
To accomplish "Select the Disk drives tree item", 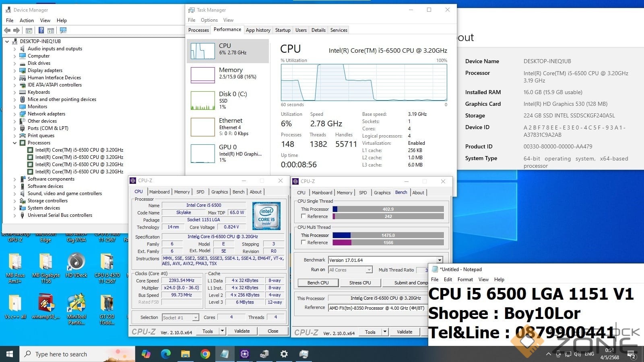I will [x=39, y=63].
